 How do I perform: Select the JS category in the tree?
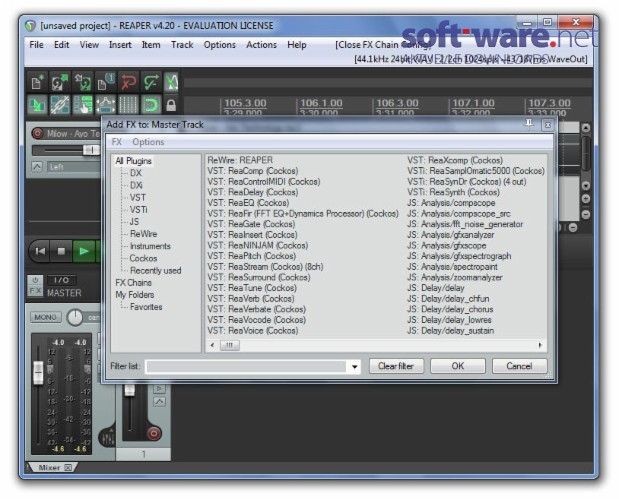coord(134,222)
